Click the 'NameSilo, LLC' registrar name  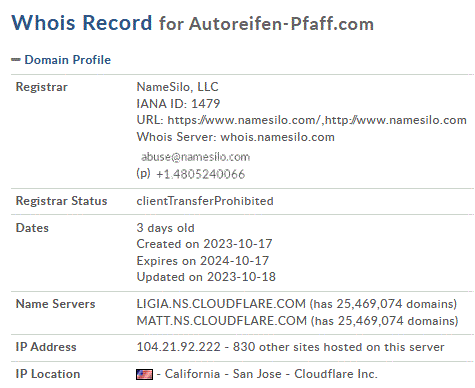pyautogui.click(x=178, y=87)
